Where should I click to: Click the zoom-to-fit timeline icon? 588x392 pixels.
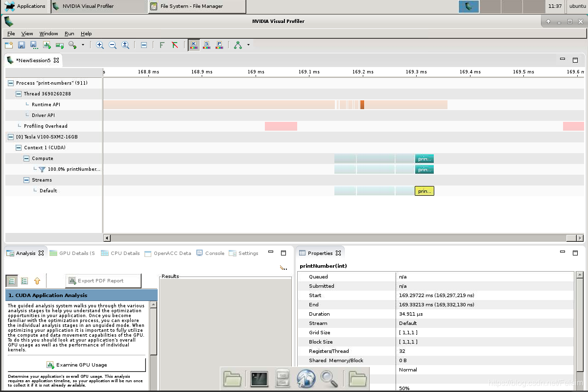pos(125,45)
